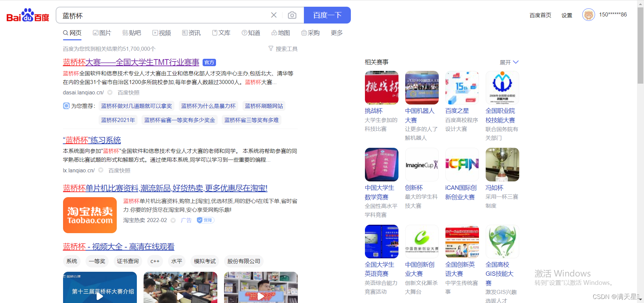Click suggestion 蓝桥杯省三等奖有多难
The image size is (644, 303).
pos(252,120)
